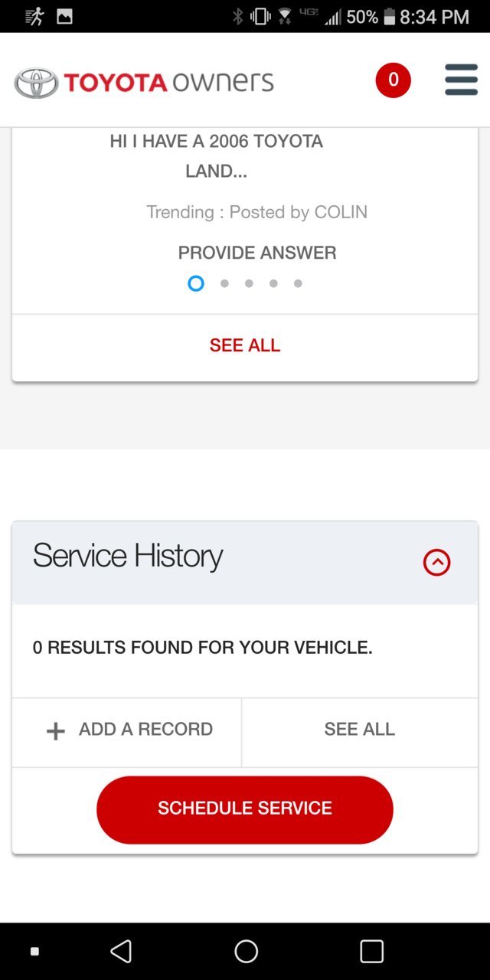Tap the gallery image status bar icon
The height and width of the screenshot is (980, 490).
tap(65, 16)
